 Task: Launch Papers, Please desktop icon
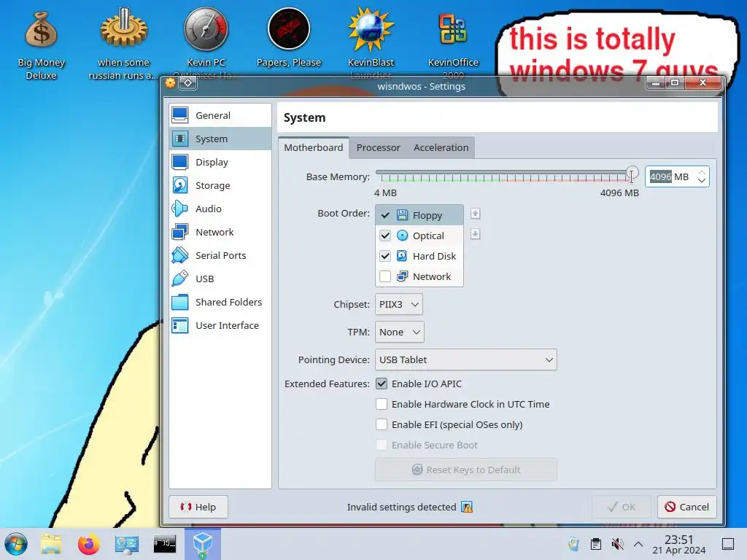click(289, 38)
